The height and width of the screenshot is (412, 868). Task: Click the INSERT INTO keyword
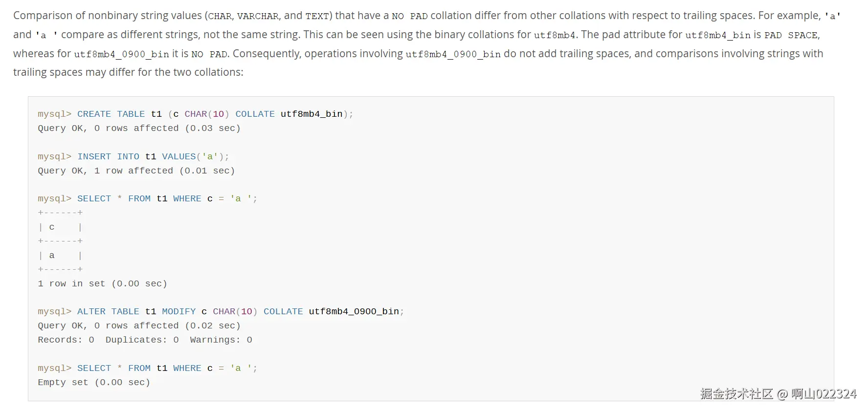click(108, 156)
